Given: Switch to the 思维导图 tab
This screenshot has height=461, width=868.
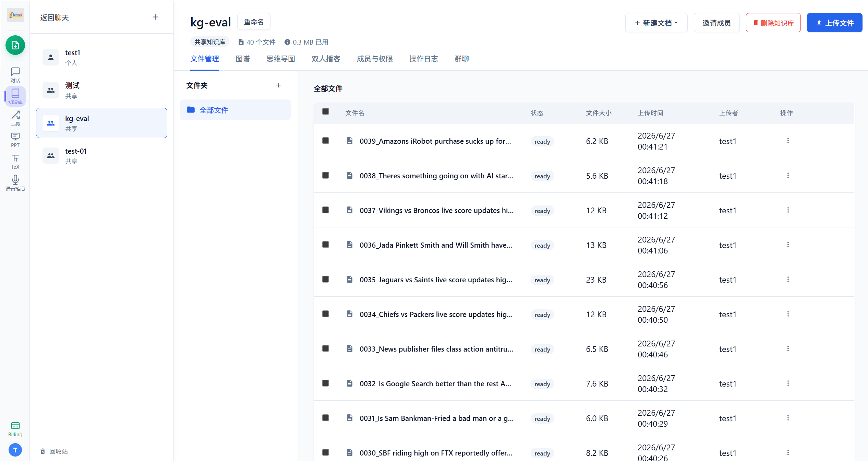Looking at the screenshot, I should [x=281, y=59].
